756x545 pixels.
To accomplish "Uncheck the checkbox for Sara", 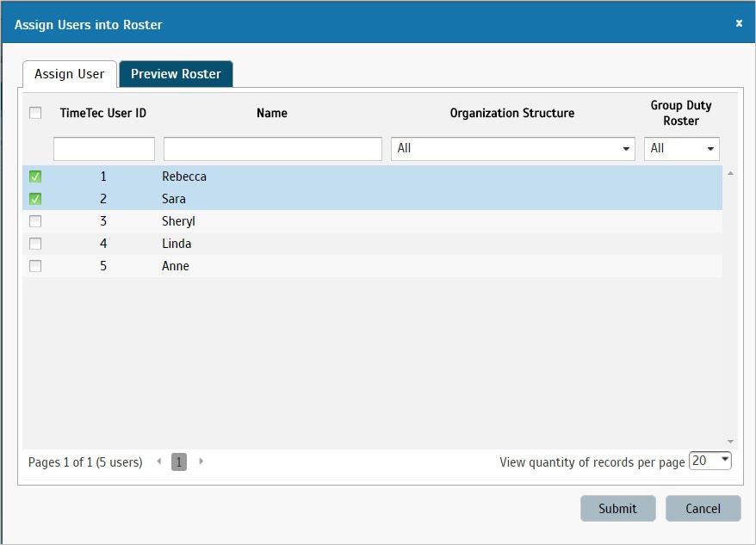I will pyautogui.click(x=35, y=199).
